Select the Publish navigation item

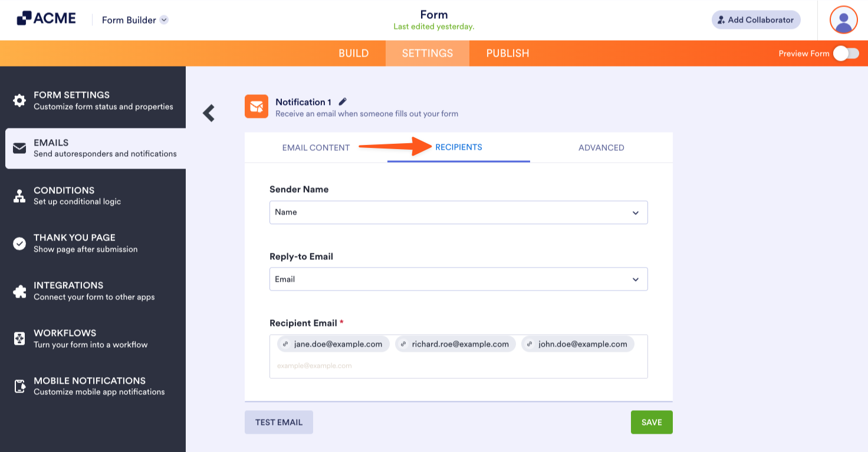[507, 53]
